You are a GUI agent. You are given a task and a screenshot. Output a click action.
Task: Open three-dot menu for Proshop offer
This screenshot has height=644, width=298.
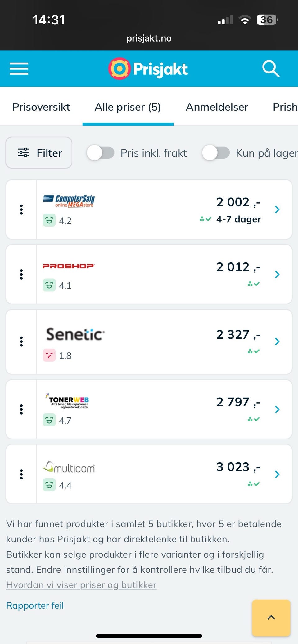21,274
